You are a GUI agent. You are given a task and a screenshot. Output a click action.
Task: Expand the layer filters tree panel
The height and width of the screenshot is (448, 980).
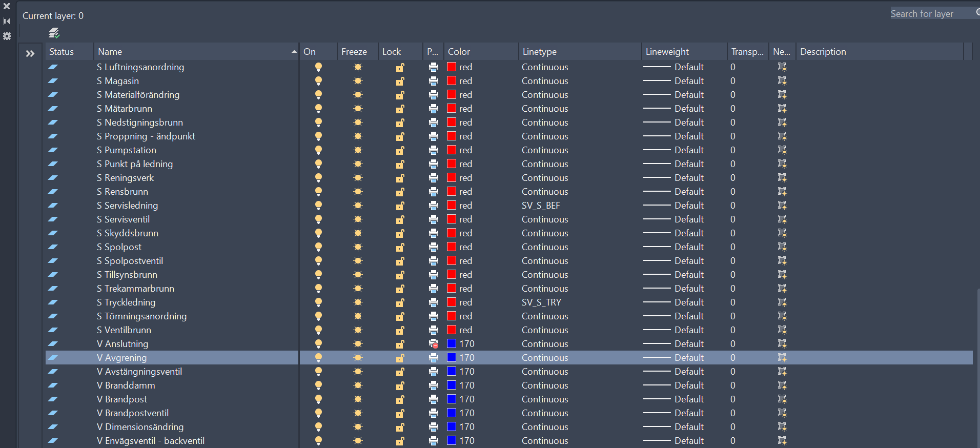point(30,53)
